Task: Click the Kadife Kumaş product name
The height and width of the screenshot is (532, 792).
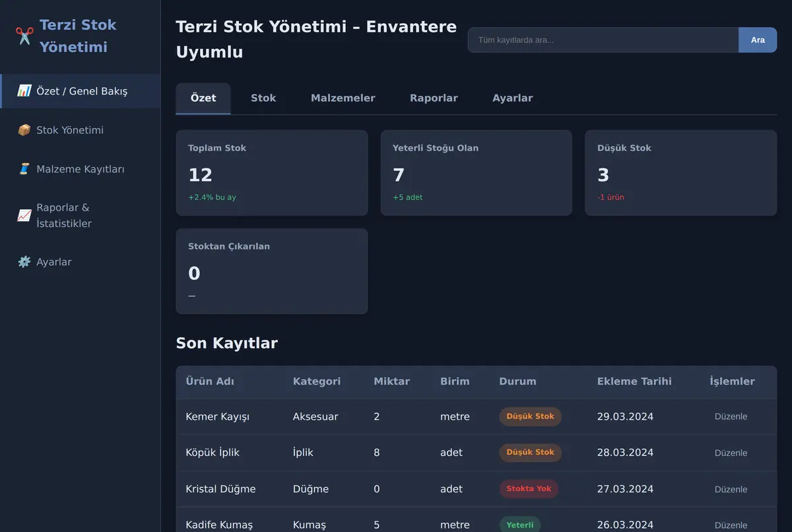Action: (220, 525)
